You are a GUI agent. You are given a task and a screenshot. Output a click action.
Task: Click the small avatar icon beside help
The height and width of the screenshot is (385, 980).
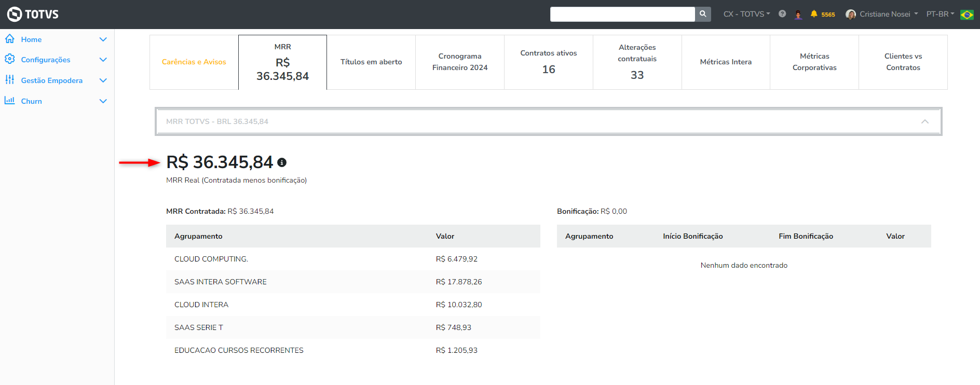[798, 15]
